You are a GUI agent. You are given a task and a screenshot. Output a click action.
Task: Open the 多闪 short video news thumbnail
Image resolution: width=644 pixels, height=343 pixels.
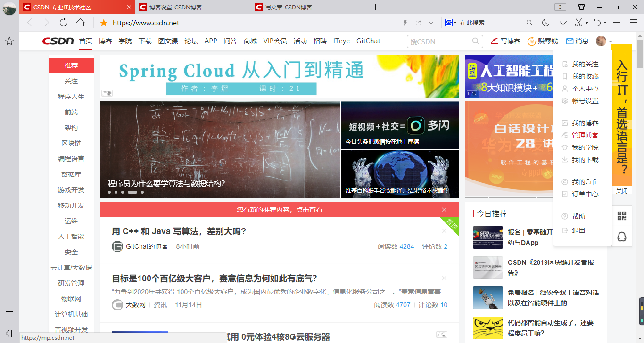point(400,125)
